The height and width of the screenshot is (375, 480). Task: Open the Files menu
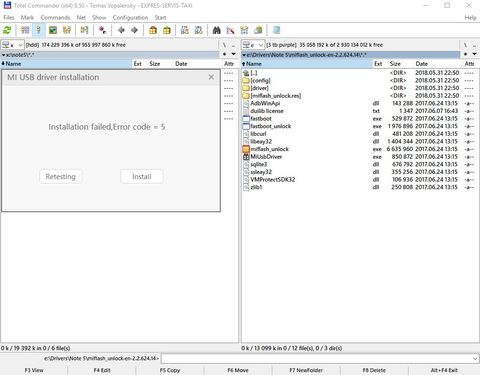click(x=9, y=18)
